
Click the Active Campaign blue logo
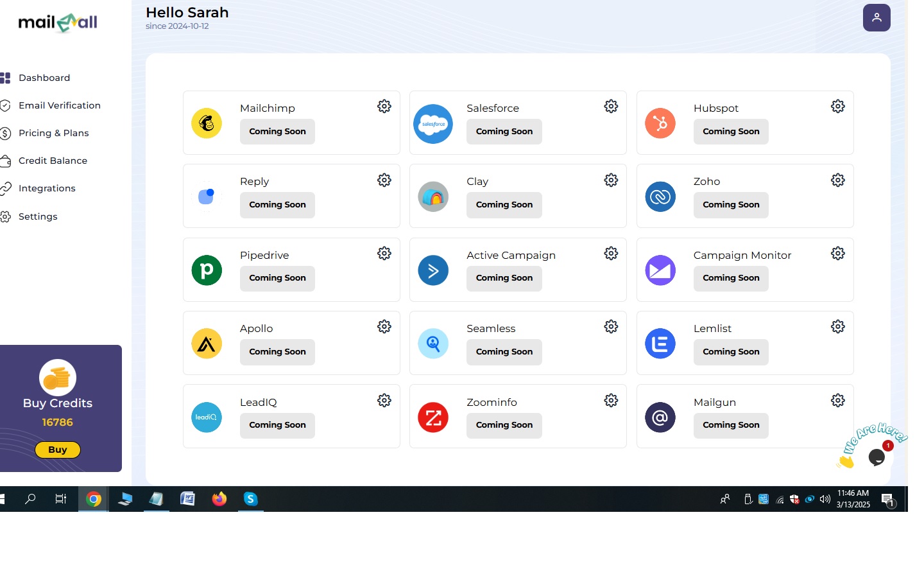pos(433,270)
